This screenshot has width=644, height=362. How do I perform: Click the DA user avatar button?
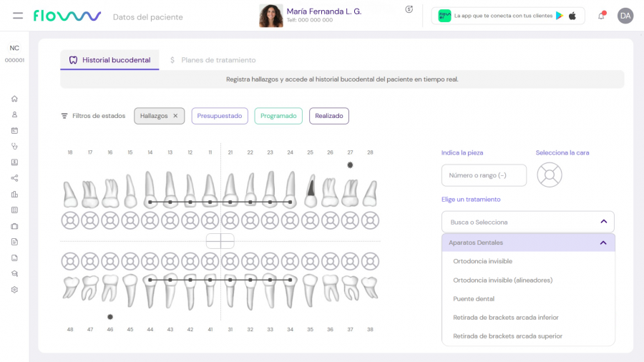click(625, 16)
